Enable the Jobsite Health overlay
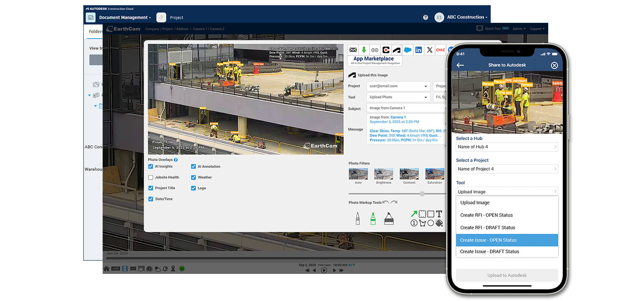This screenshot has width=644, height=301. pos(151,177)
